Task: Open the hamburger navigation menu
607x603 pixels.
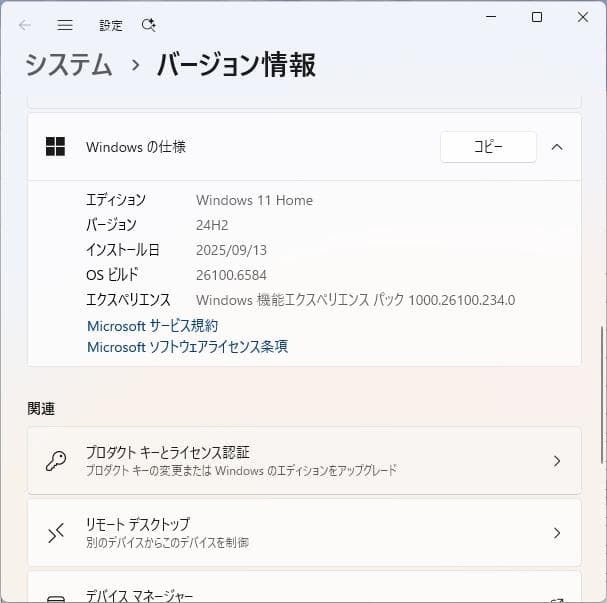Action: [x=65, y=25]
